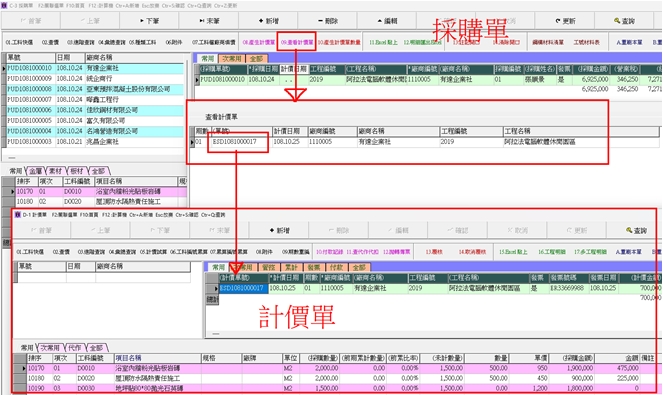This screenshot has height=395, width=663.
Task: Select 板材 tab in 採購單 item list
Action: click(x=77, y=171)
